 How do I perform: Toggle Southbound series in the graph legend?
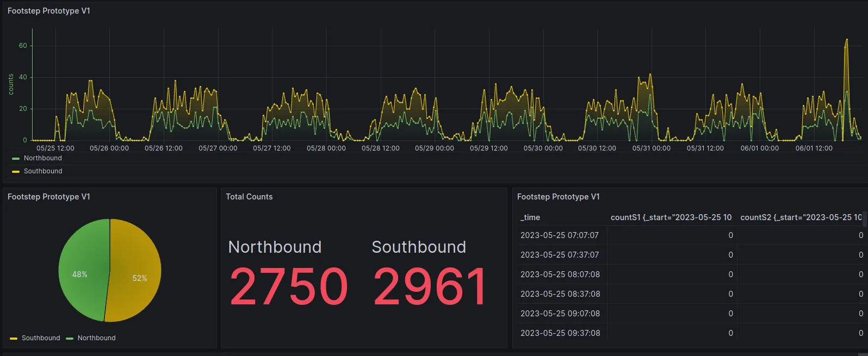[43, 171]
